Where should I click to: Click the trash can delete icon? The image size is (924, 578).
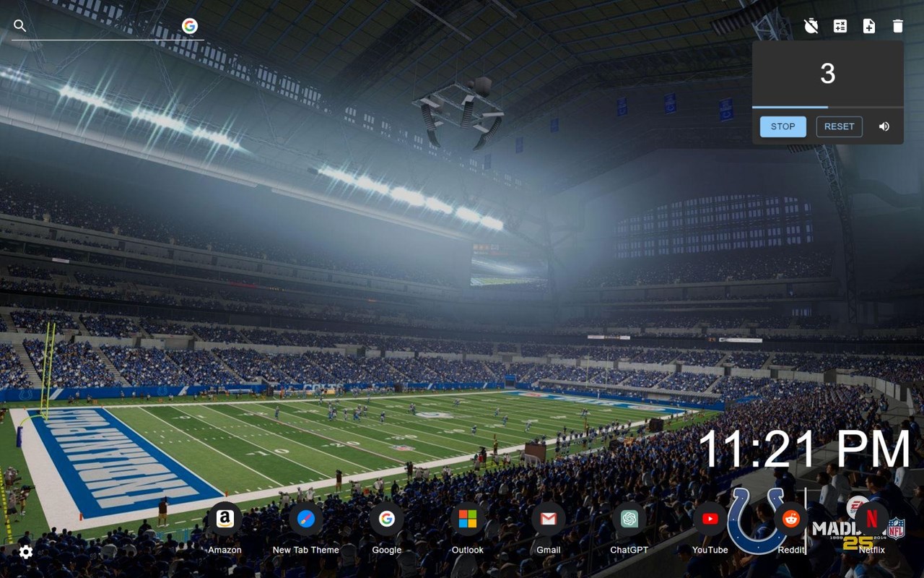pyautogui.click(x=898, y=26)
